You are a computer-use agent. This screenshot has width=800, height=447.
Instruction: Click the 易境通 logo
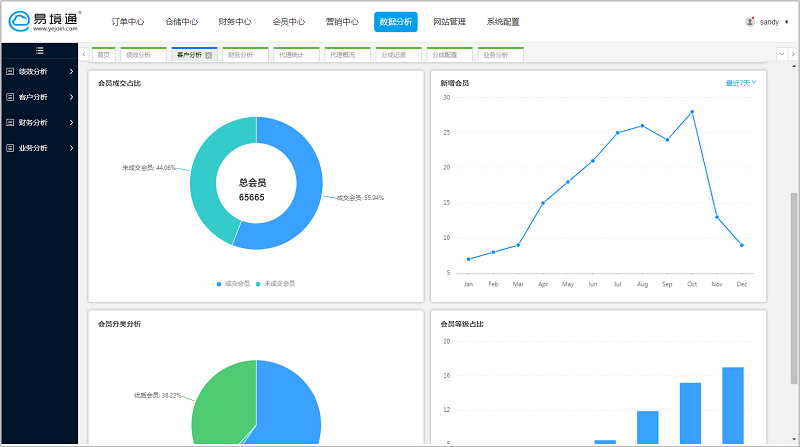(x=46, y=21)
